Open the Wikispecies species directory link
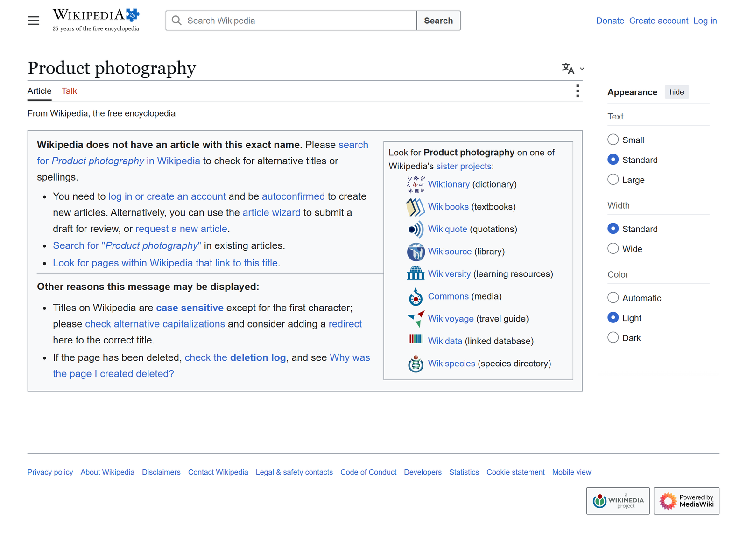 [x=451, y=364]
